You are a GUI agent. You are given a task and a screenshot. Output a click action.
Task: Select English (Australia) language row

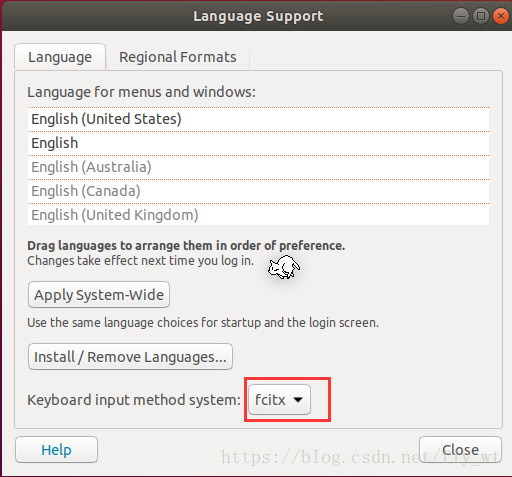pos(258,167)
